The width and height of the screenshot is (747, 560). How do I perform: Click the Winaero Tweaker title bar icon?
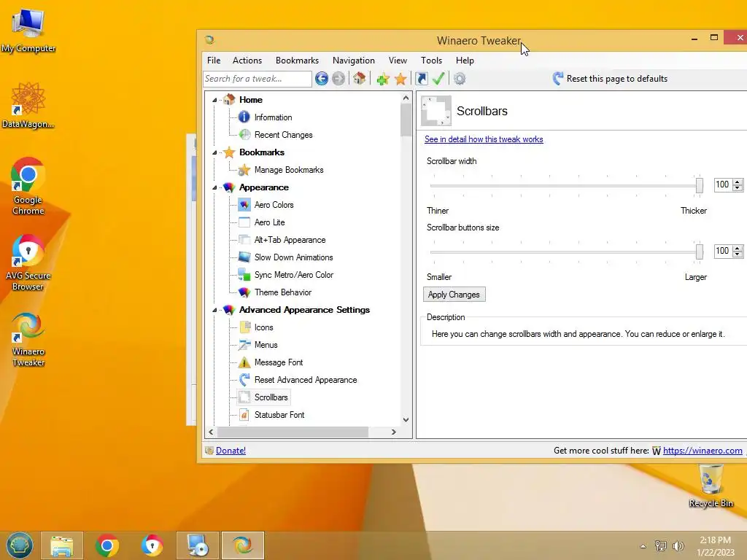(x=209, y=40)
